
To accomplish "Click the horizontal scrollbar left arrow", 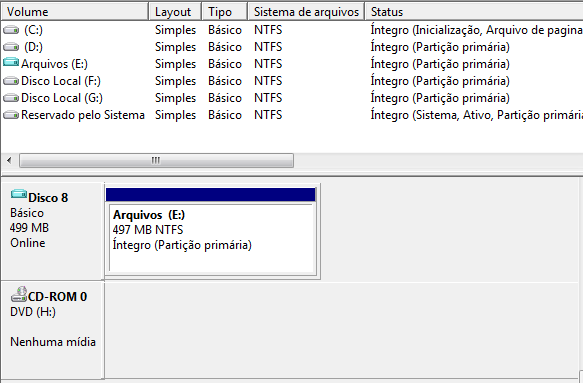I will point(9,161).
